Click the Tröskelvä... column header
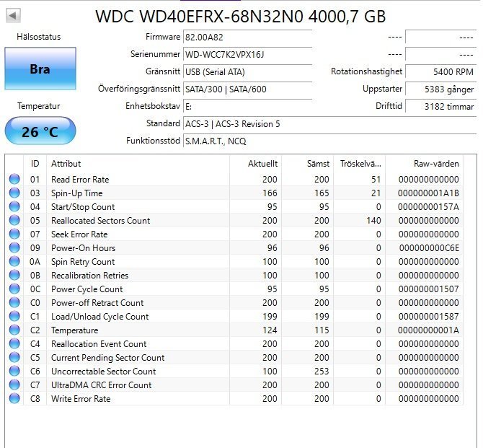 (x=359, y=164)
